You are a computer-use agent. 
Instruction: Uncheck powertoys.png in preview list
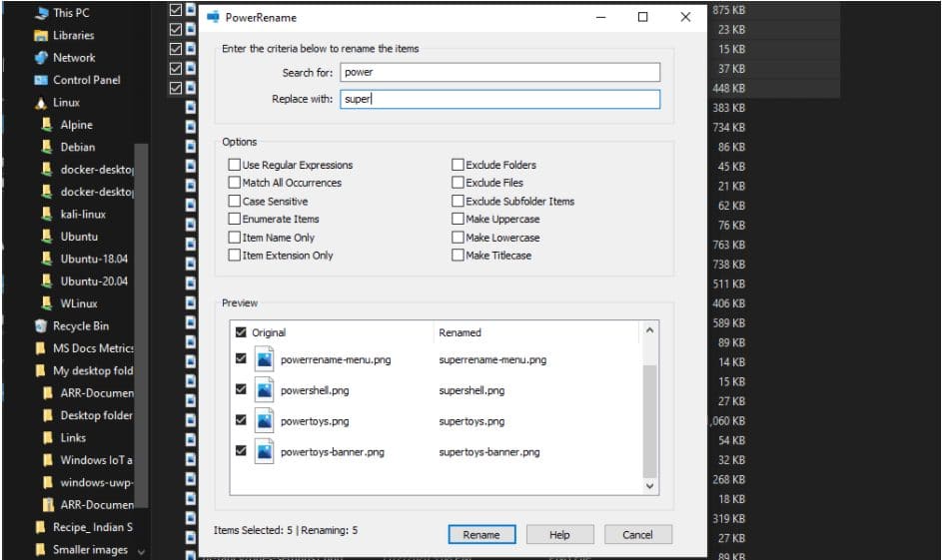click(x=241, y=419)
